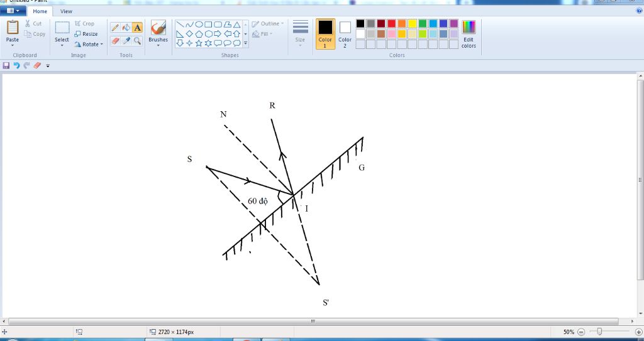Activate Color 1 foreground selector

pyautogui.click(x=325, y=34)
